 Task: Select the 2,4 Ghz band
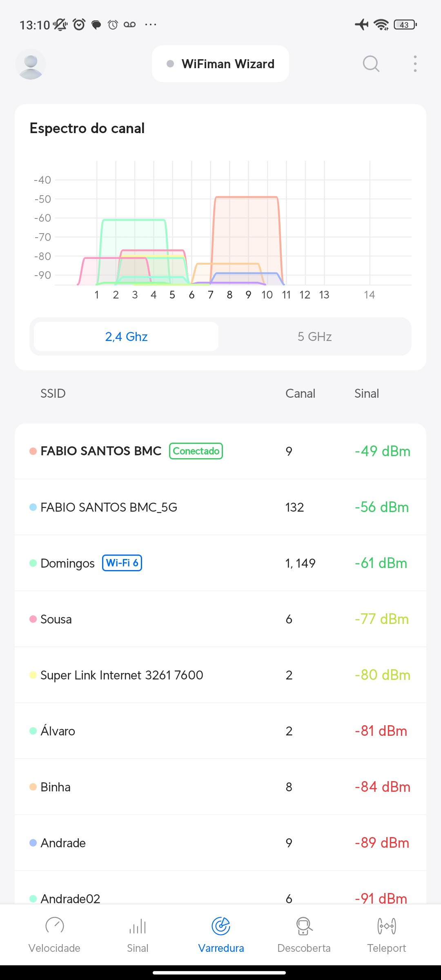pyautogui.click(x=126, y=336)
